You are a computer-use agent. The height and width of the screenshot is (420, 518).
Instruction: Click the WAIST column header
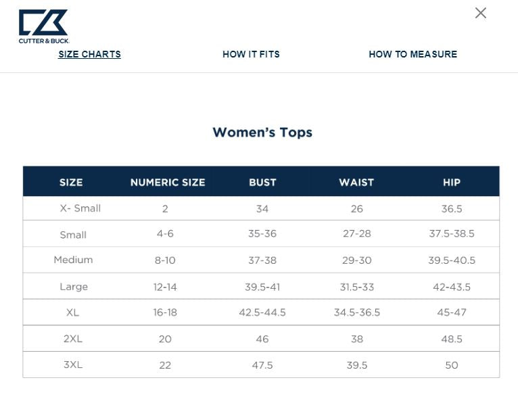coord(356,182)
